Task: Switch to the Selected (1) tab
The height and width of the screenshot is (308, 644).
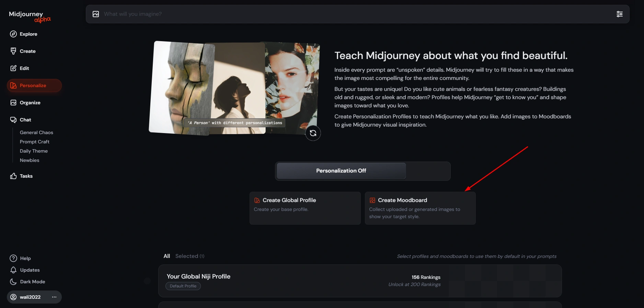Action: pyautogui.click(x=190, y=256)
